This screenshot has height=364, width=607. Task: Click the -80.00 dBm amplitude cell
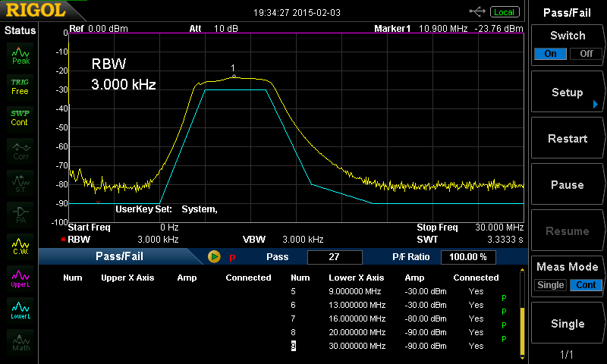pyautogui.click(x=426, y=318)
